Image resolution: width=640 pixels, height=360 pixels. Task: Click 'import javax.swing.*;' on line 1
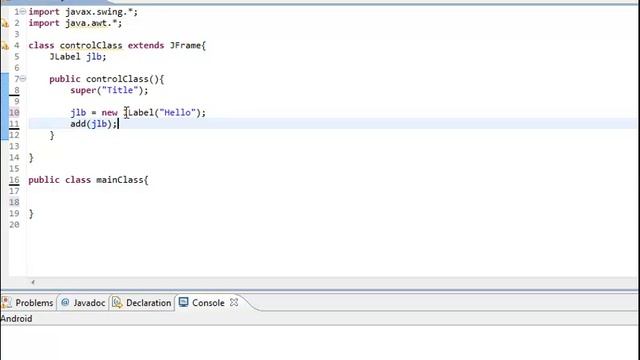[x=83, y=12]
